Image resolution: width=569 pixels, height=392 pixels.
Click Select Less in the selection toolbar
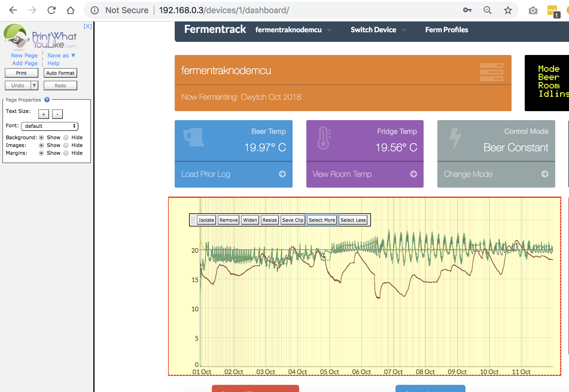(x=353, y=220)
